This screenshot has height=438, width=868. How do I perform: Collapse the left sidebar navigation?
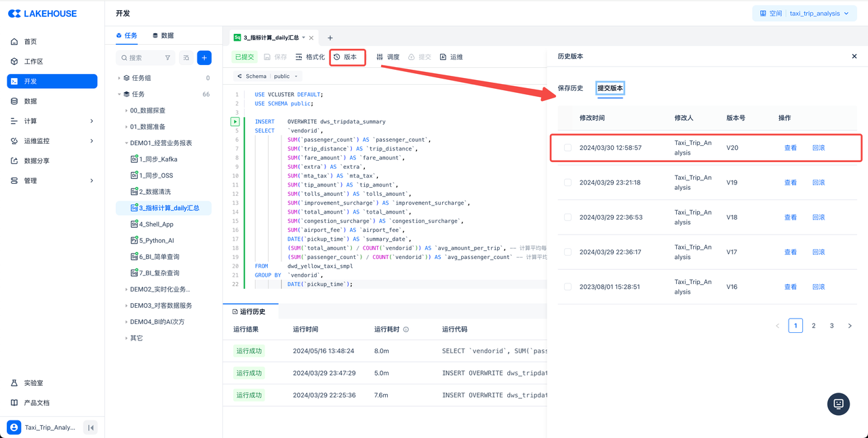coord(90,427)
